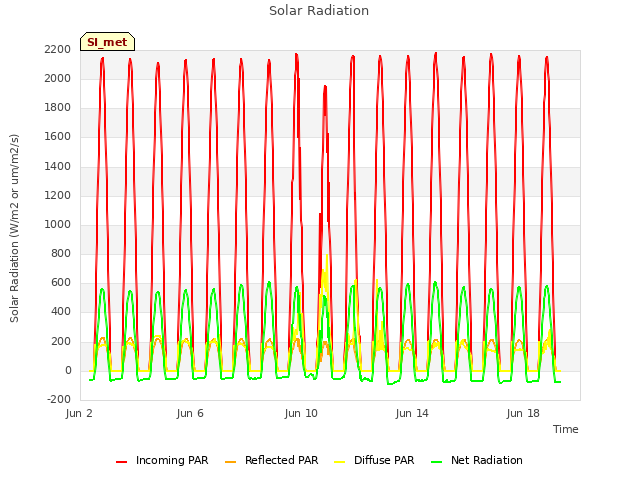Click the 1400 y-axis tick label
Viewport: 640px width, 480px height.
coord(58,167)
